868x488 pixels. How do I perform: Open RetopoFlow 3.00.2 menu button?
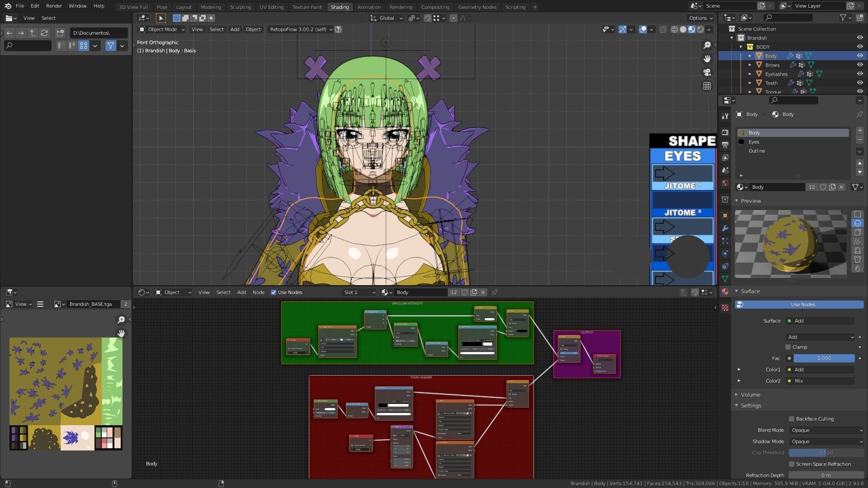click(x=300, y=29)
